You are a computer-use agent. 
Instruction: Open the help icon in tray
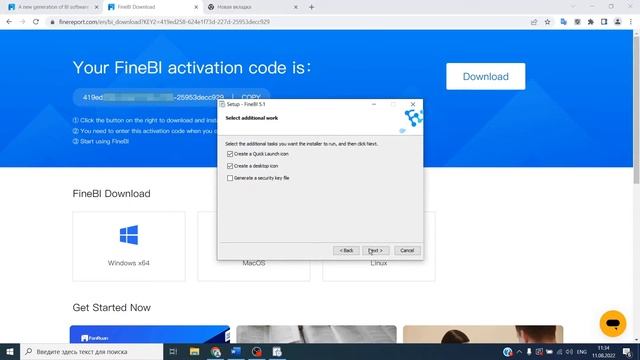(x=507, y=351)
